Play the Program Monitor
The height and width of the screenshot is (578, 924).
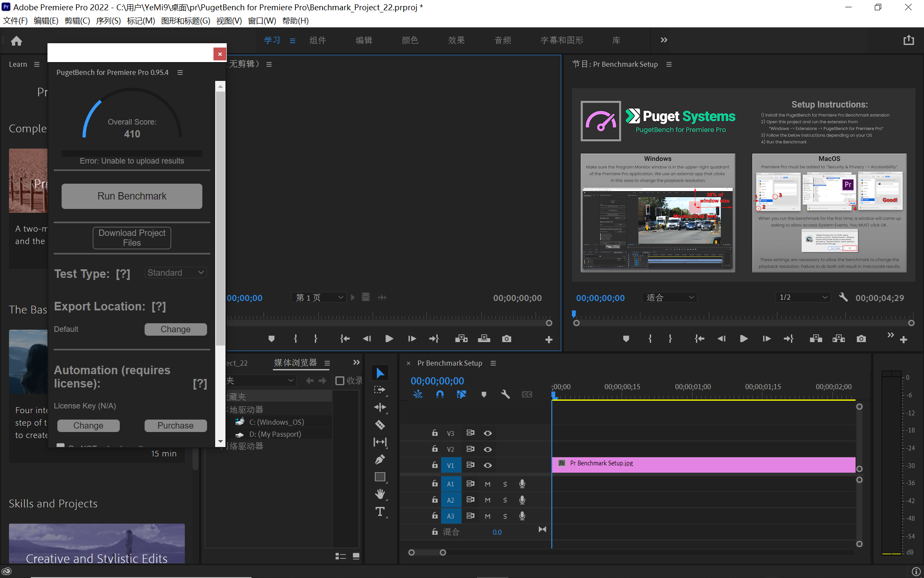[744, 339]
